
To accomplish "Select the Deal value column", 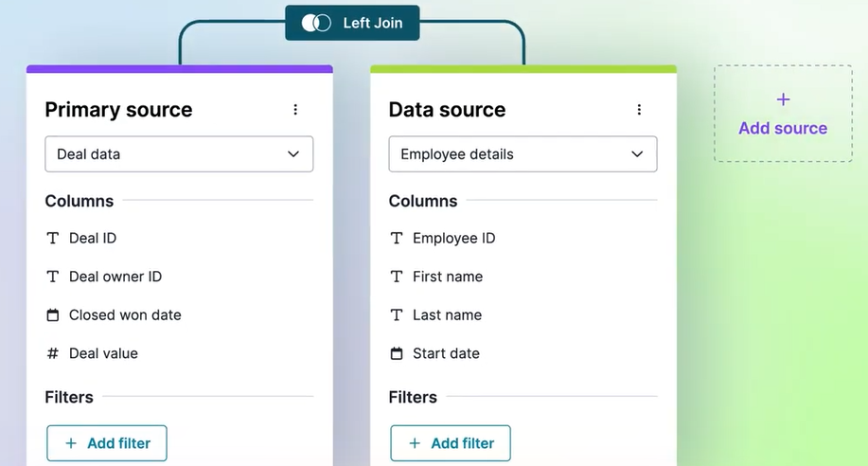I will click(103, 353).
